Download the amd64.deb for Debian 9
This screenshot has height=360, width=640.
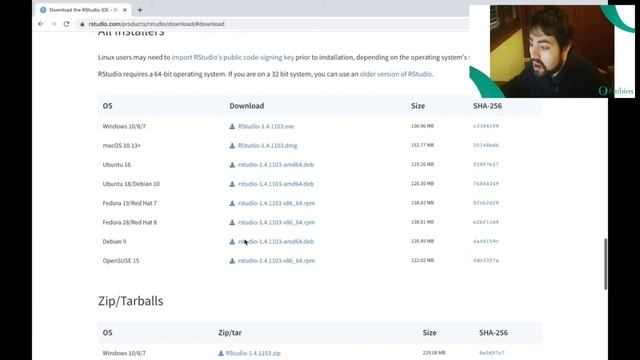click(276, 242)
